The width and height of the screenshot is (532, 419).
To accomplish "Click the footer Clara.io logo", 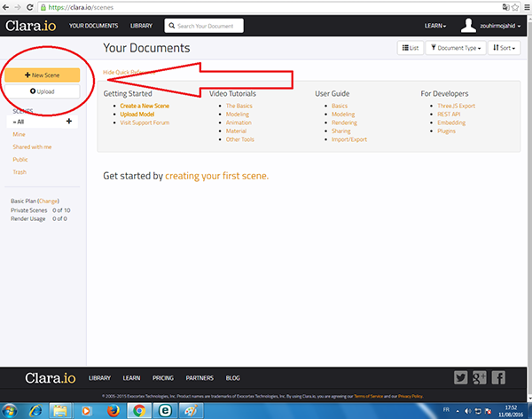I will pyautogui.click(x=51, y=378).
